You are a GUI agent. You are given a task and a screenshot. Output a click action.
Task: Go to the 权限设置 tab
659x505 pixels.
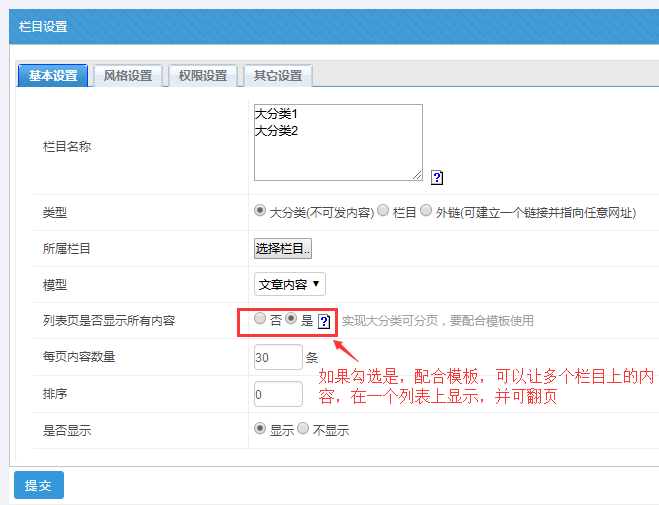[203, 76]
